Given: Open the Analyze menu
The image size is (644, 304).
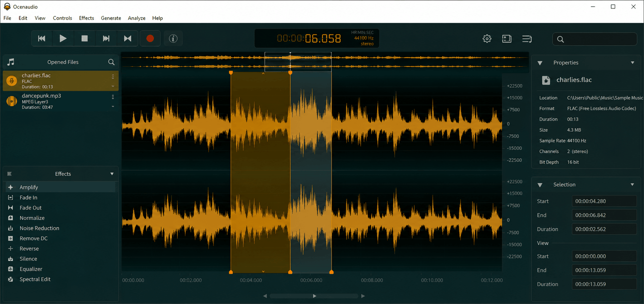Looking at the screenshot, I should (137, 18).
